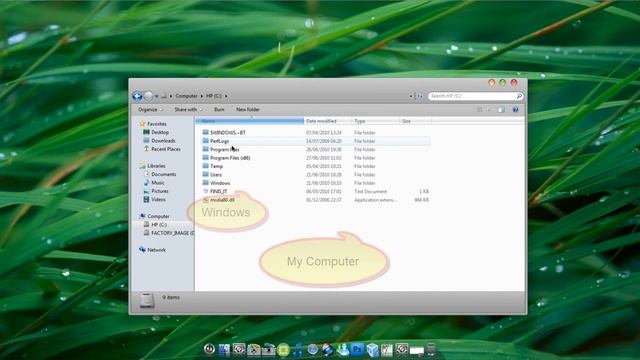Change view with the views icon

click(x=480, y=110)
